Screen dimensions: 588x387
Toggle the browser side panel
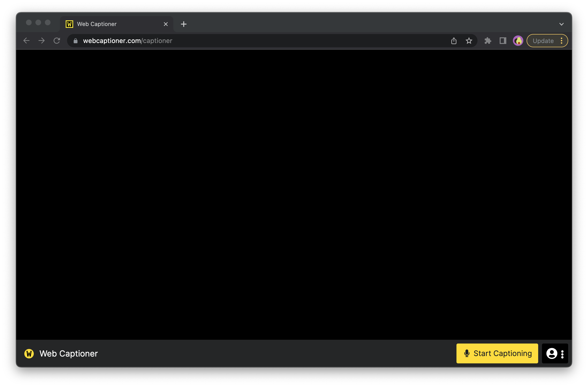click(x=503, y=41)
